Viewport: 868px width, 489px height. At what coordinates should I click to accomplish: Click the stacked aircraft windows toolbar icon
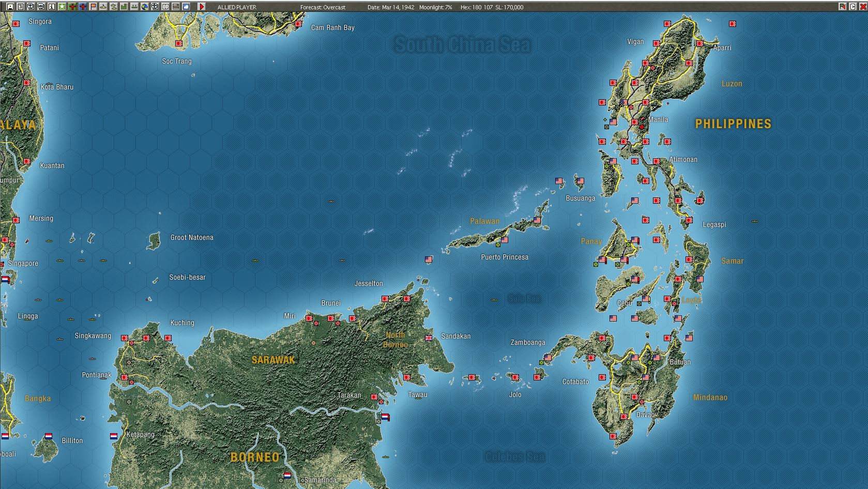click(31, 7)
